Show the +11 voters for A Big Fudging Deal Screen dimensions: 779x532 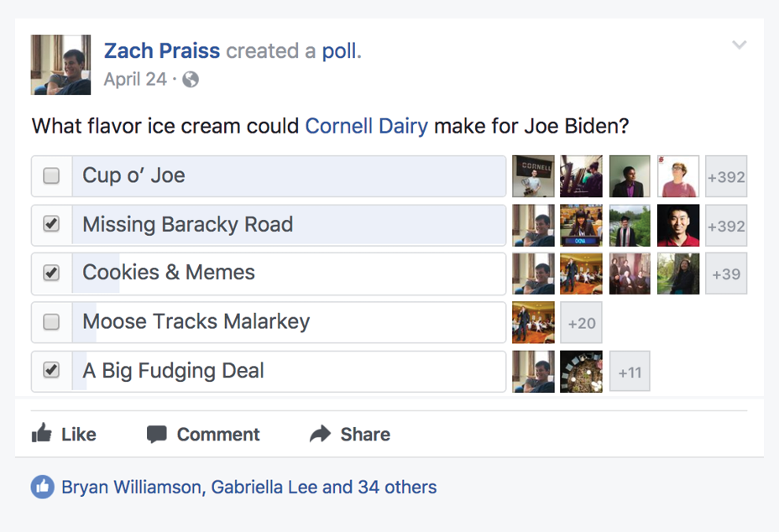click(630, 372)
